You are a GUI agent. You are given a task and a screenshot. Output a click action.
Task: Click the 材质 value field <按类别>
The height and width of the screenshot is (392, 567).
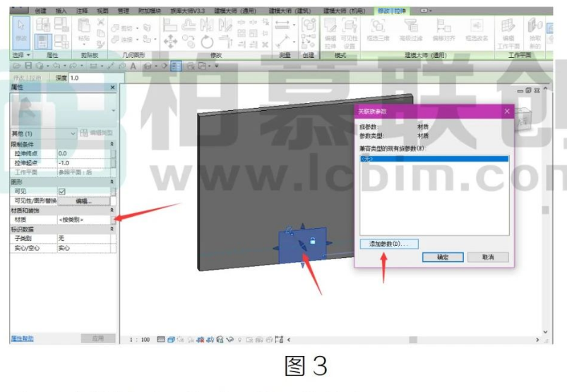pyautogui.click(x=83, y=220)
